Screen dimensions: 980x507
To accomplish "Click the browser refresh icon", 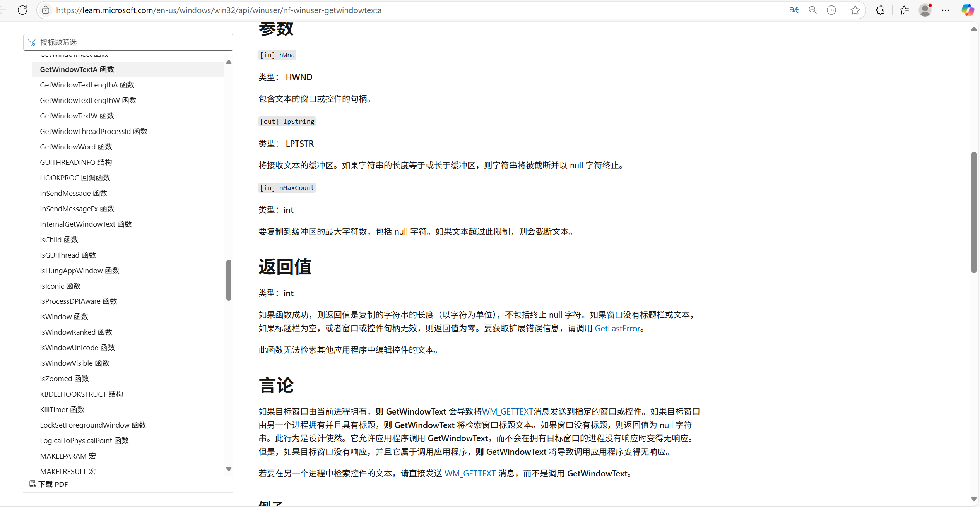I will tap(22, 10).
